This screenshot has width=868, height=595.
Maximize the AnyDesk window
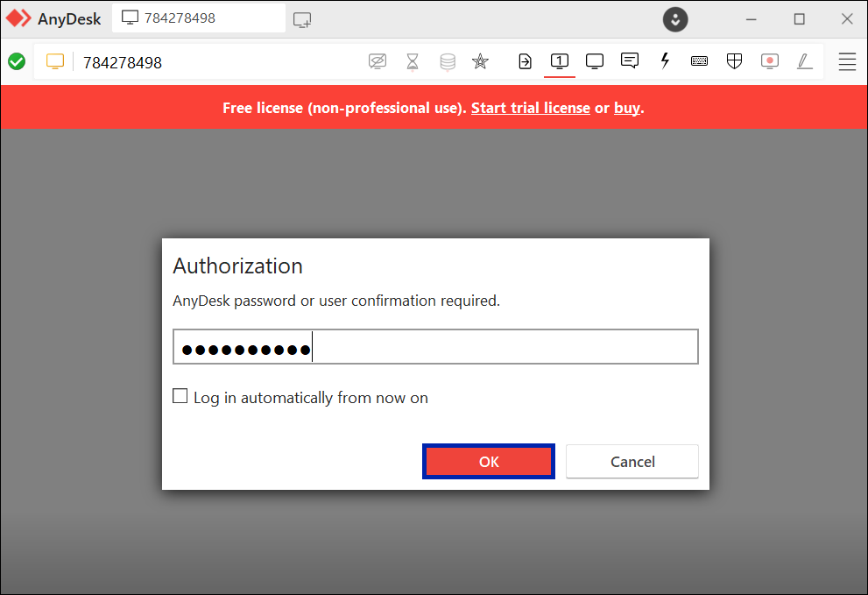click(x=800, y=19)
